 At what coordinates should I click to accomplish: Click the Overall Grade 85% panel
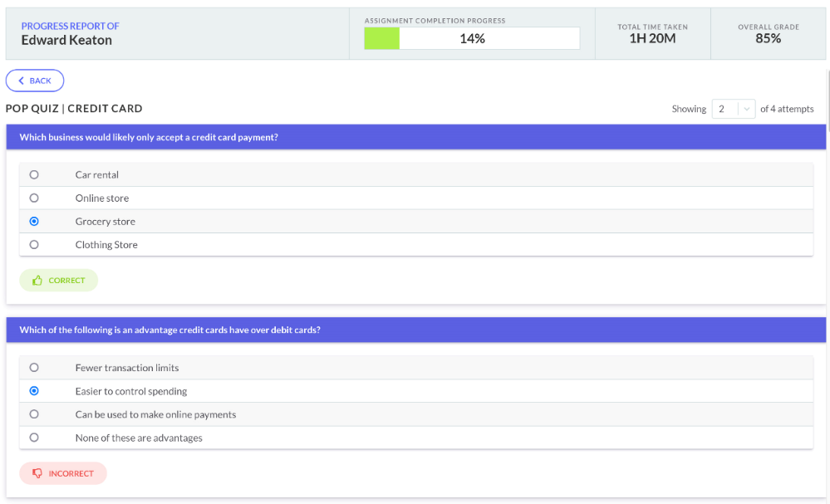(x=768, y=33)
